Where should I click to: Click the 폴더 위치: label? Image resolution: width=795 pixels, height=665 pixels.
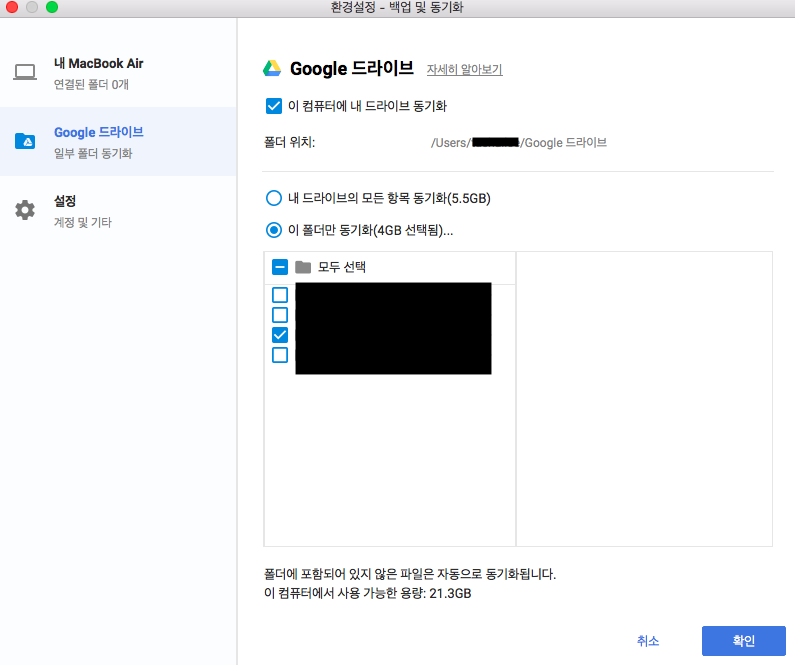pos(290,142)
